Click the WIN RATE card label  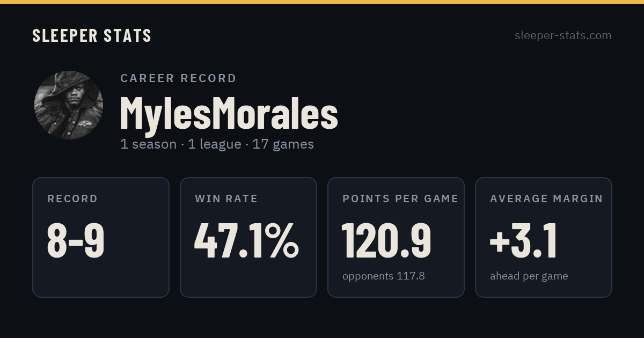click(226, 199)
